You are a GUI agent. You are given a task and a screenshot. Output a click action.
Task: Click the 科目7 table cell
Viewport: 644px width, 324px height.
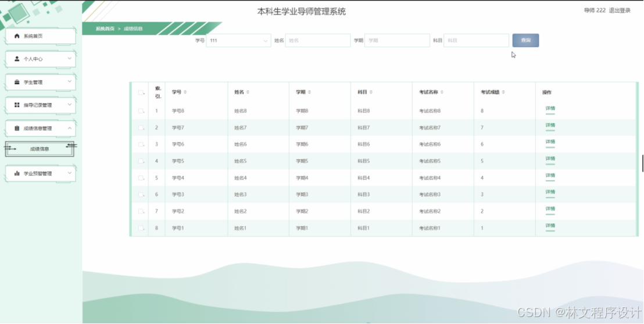(363, 128)
